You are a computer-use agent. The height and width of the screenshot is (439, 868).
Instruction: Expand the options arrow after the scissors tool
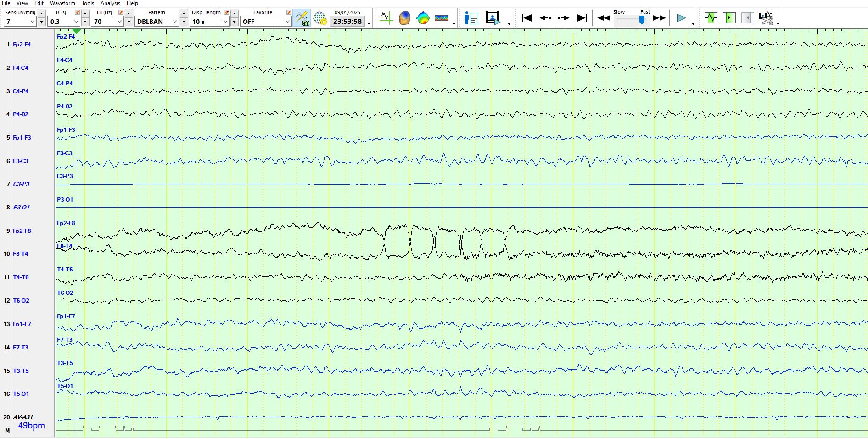[778, 23]
